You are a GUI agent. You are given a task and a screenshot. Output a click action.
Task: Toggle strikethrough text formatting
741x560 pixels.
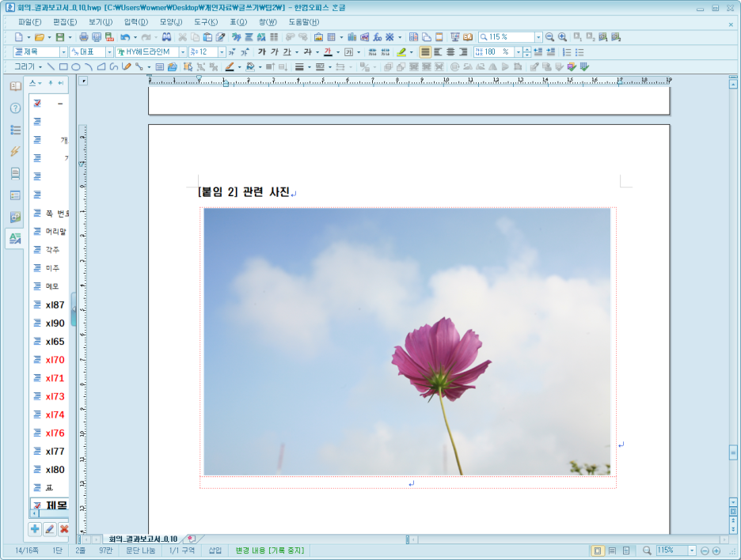pos(308,52)
